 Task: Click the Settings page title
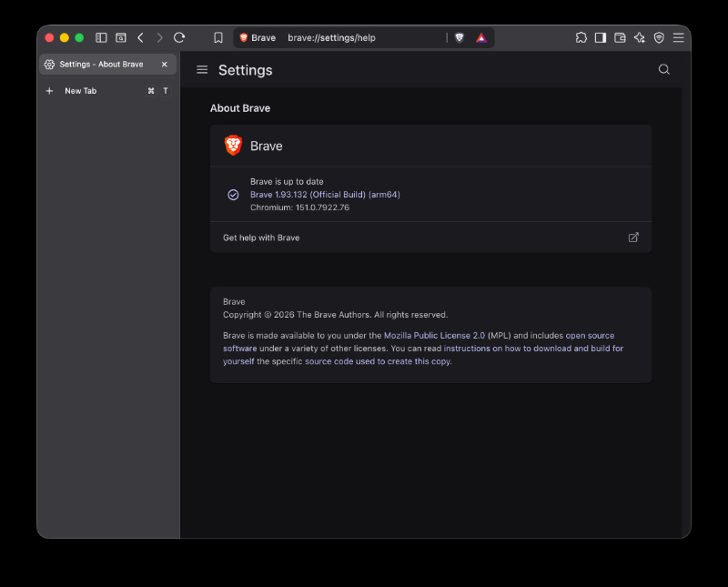[245, 70]
